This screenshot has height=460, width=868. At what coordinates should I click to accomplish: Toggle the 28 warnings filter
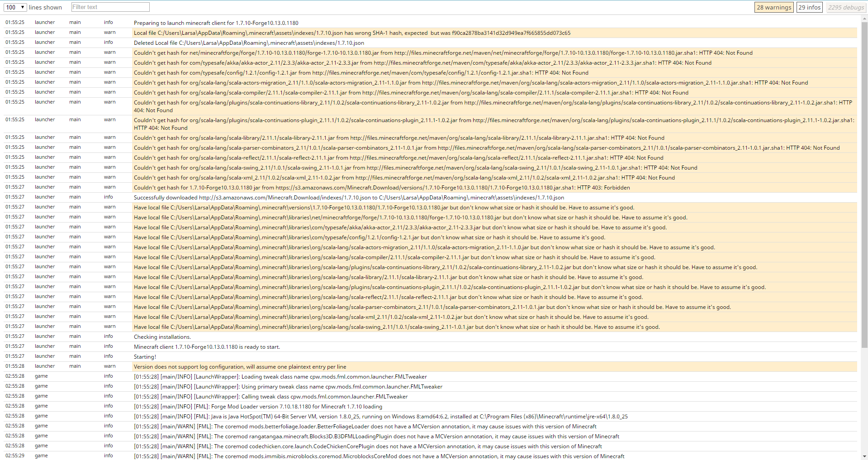point(774,7)
